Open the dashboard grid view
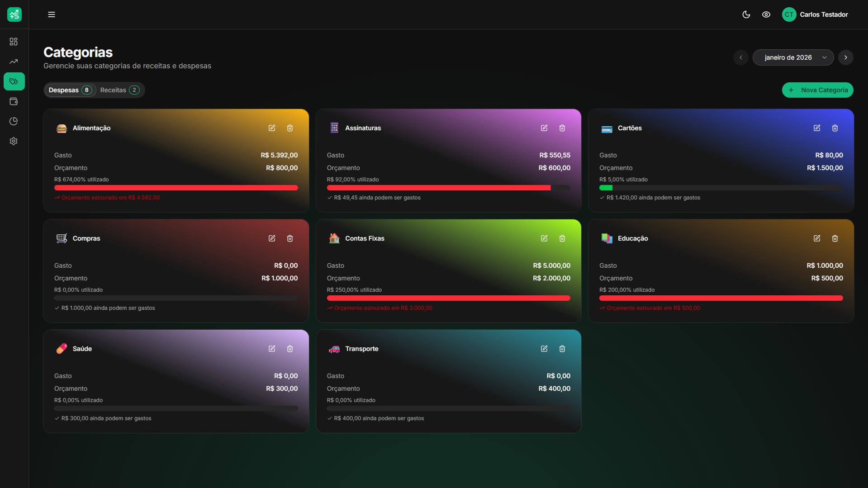 (x=14, y=41)
